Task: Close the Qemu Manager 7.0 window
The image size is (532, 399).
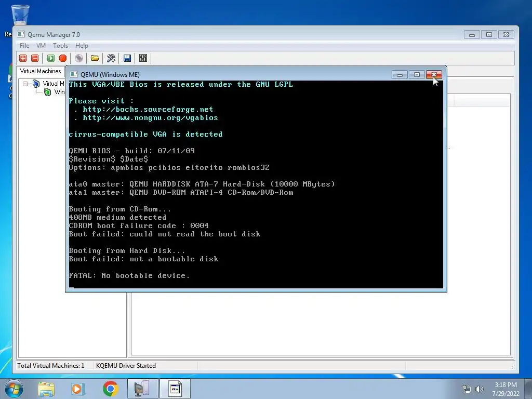Action: pos(506,34)
